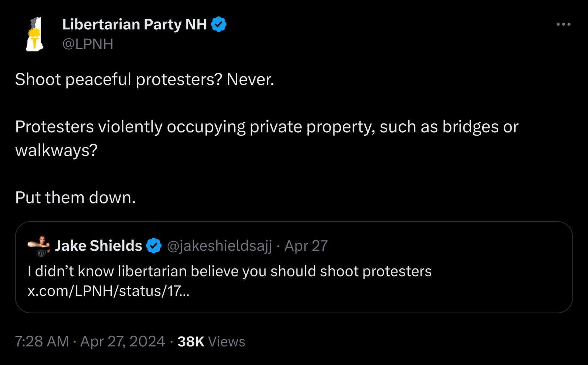This screenshot has width=588, height=365.
Task: Click "I didn't know libertarian believe" quoted text
Action: 230,271
